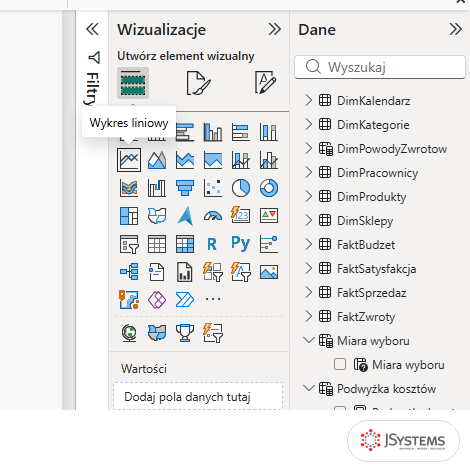470x472 pixels.
Task: Expand the Filtry pane with double chevron
Action: click(x=92, y=29)
